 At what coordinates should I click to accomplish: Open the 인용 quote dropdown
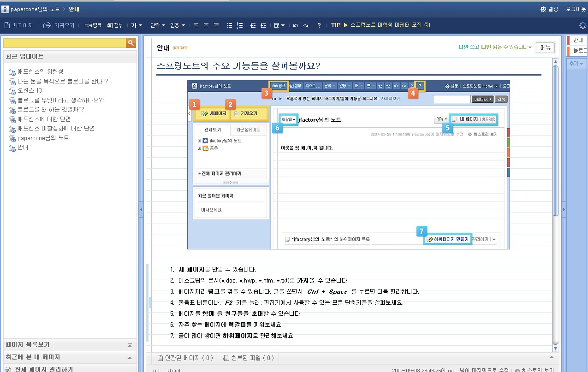coord(178,25)
